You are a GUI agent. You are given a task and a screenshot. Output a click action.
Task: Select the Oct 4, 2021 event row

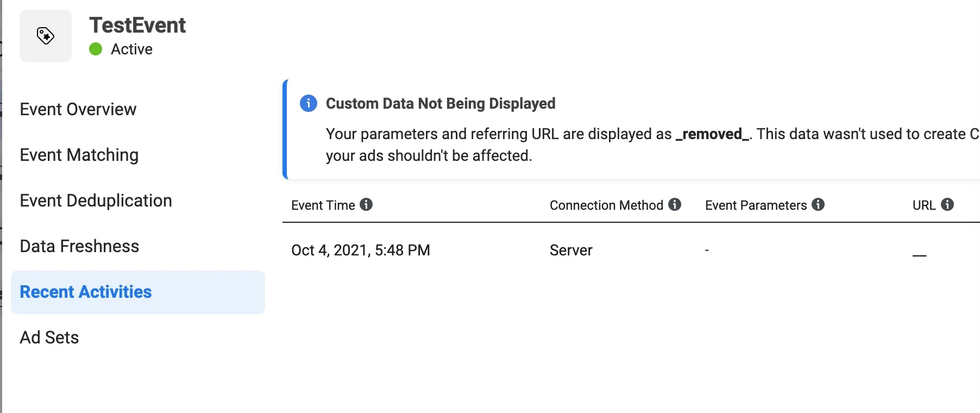click(631, 250)
